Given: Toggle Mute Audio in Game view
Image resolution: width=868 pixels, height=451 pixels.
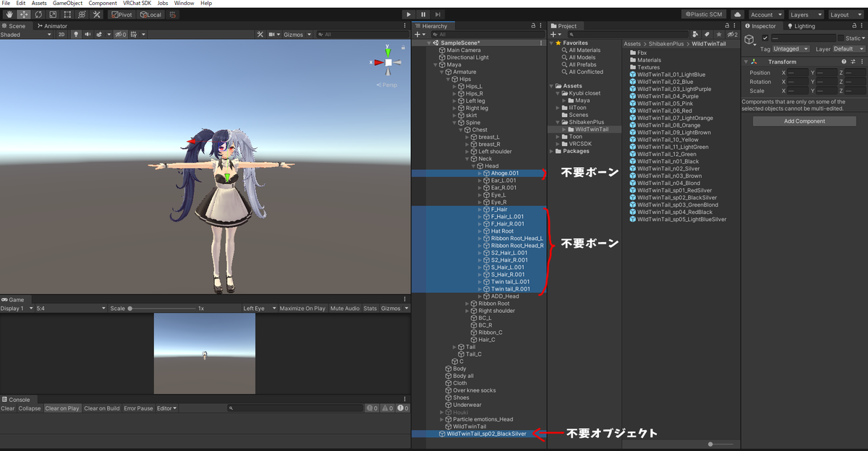Looking at the screenshot, I should tap(345, 309).
